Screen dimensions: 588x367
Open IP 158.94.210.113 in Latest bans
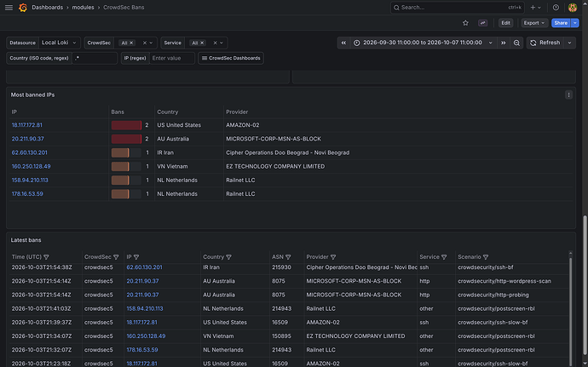point(145,308)
